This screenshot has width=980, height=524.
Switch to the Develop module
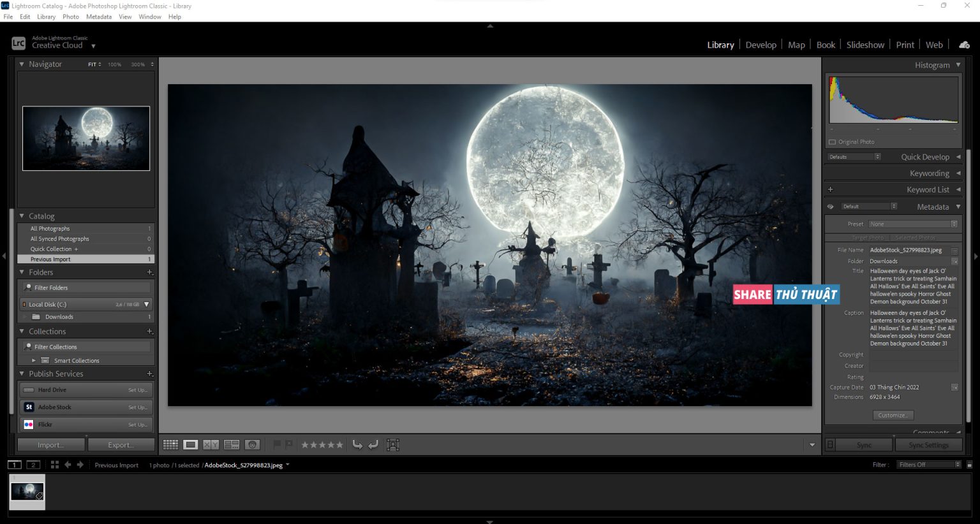click(761, 45)
